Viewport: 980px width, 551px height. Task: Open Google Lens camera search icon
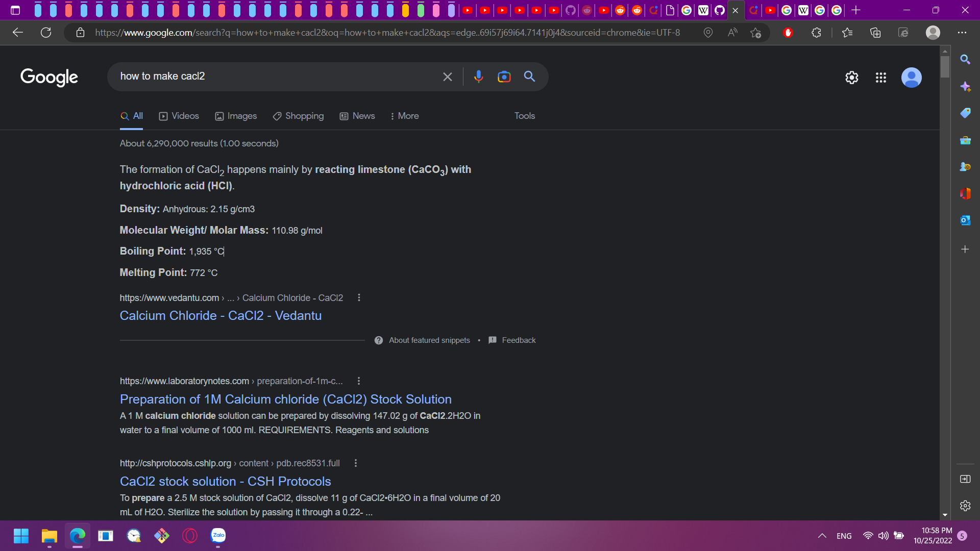pyautogui.click(x=504, y=77)
